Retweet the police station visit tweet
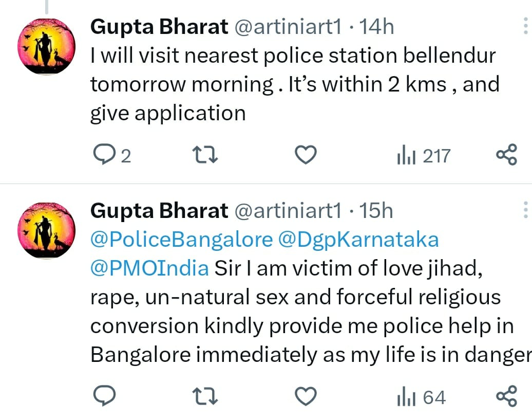The width and height of the screenshot is (532, 420). [x=204, y=154]
